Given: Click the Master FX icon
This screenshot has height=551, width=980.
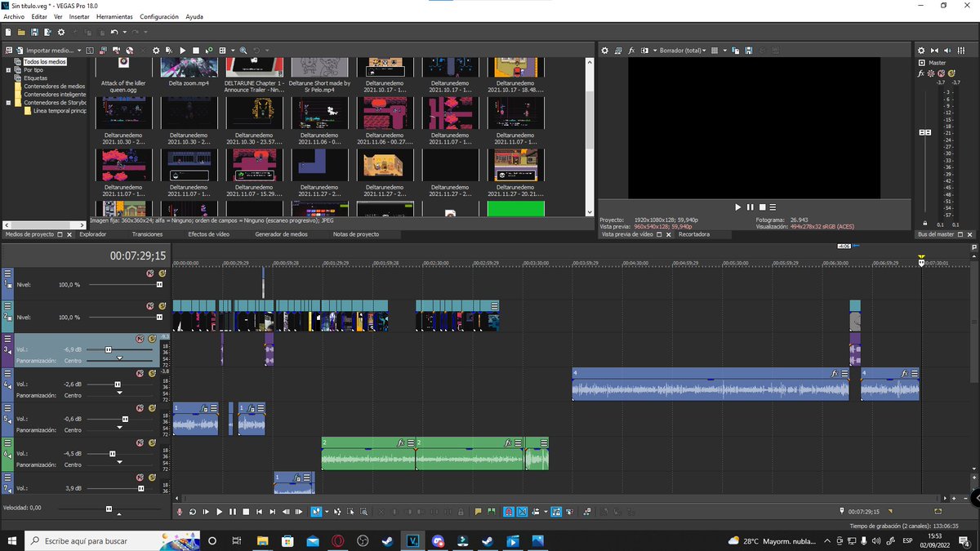Looking at the screenshot, I should point(921,73).
